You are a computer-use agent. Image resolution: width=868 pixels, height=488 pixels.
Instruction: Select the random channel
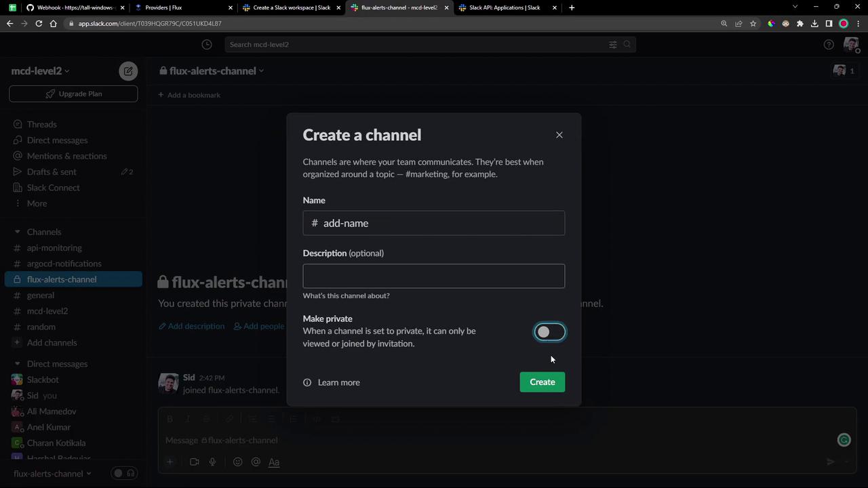41,327
